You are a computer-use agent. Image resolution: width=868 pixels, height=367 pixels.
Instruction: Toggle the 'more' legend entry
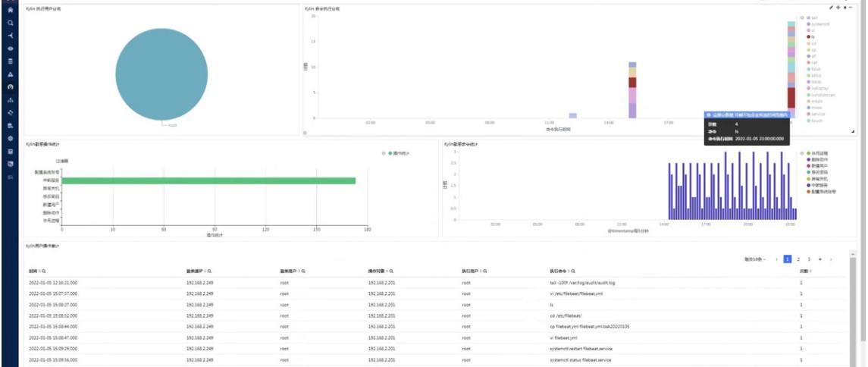(814, 108)
